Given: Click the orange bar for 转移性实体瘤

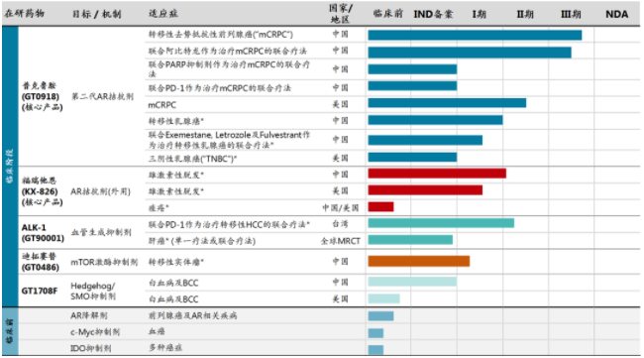Looking at the screenshot, I should coord(418,261).
